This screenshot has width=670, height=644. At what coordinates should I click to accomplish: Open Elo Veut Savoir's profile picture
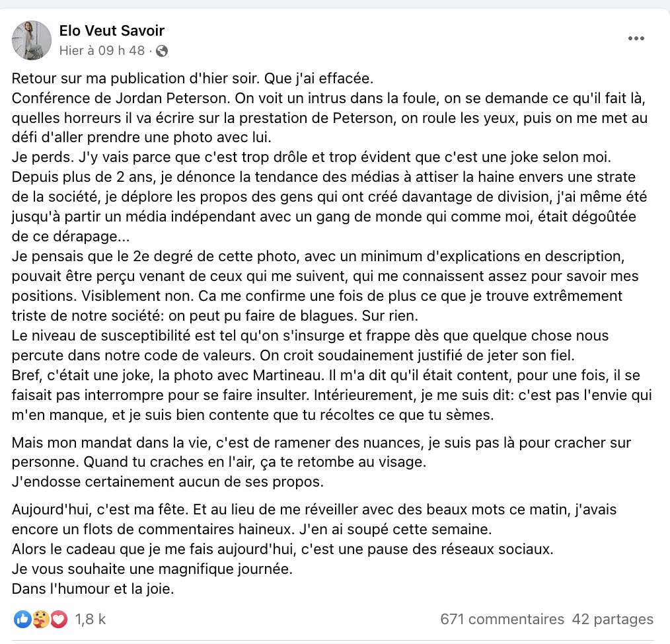coord(32,40)
